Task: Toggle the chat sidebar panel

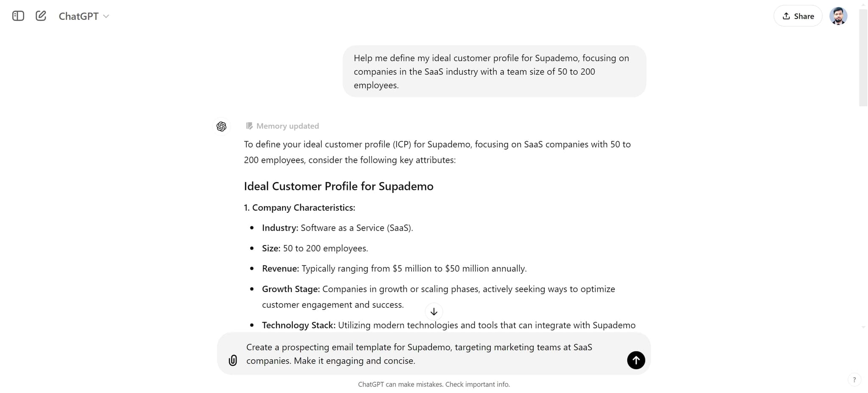Action: click(x=18, y=16)
